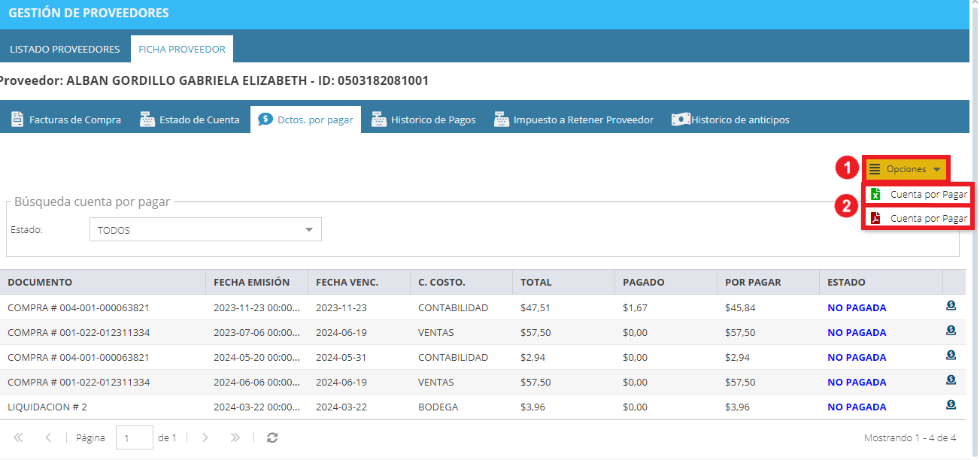
Task: Export Cuenta por Pagar to Excel
Action: (918, 194)
